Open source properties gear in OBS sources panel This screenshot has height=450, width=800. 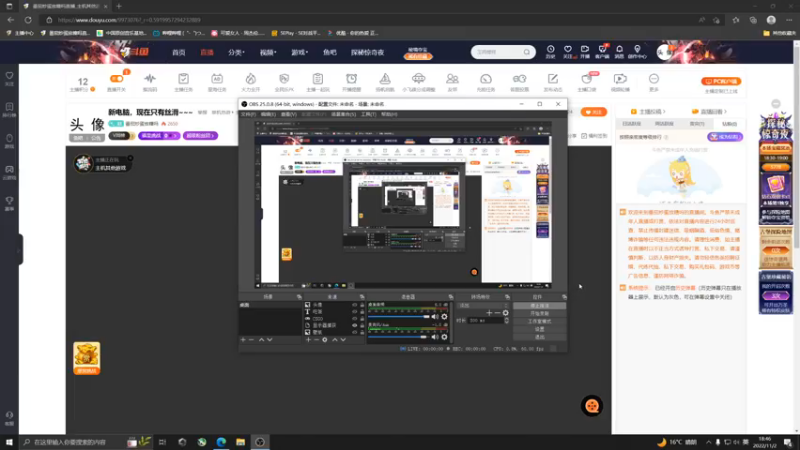[x=324, y=340]
